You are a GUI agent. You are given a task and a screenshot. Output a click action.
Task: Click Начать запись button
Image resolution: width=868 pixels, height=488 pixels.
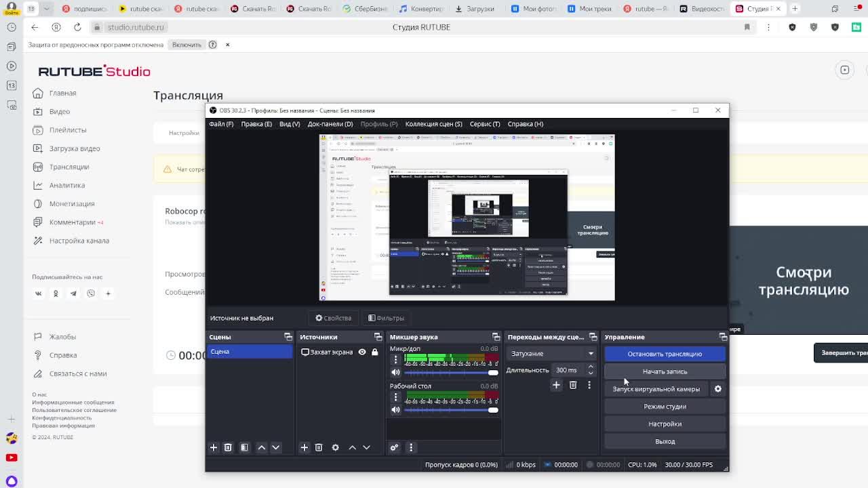click(x=665, y=371)
